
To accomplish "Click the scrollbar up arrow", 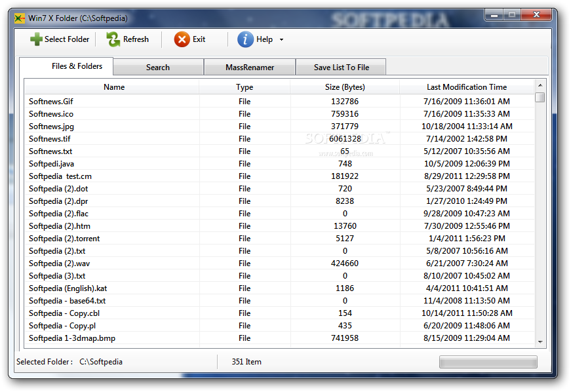I will tap(540, 85).
